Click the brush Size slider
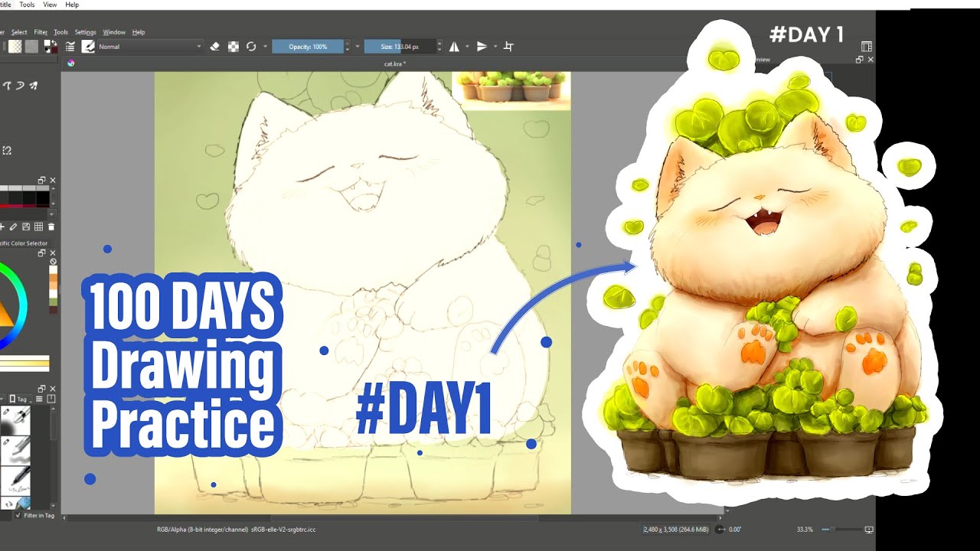The width and height of the screenshot is (980, 551). pos(400,47)
